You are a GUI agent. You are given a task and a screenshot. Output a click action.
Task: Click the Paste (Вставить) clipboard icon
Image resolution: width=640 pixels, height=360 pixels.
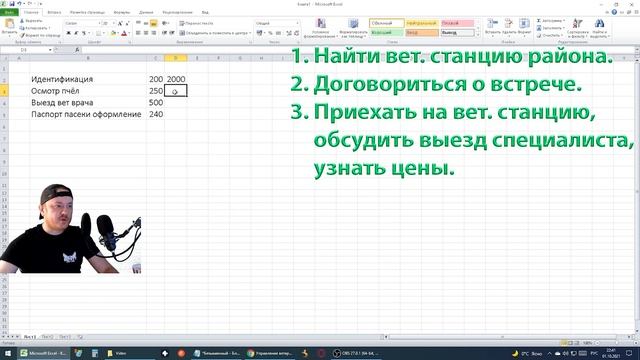[9, 24]
